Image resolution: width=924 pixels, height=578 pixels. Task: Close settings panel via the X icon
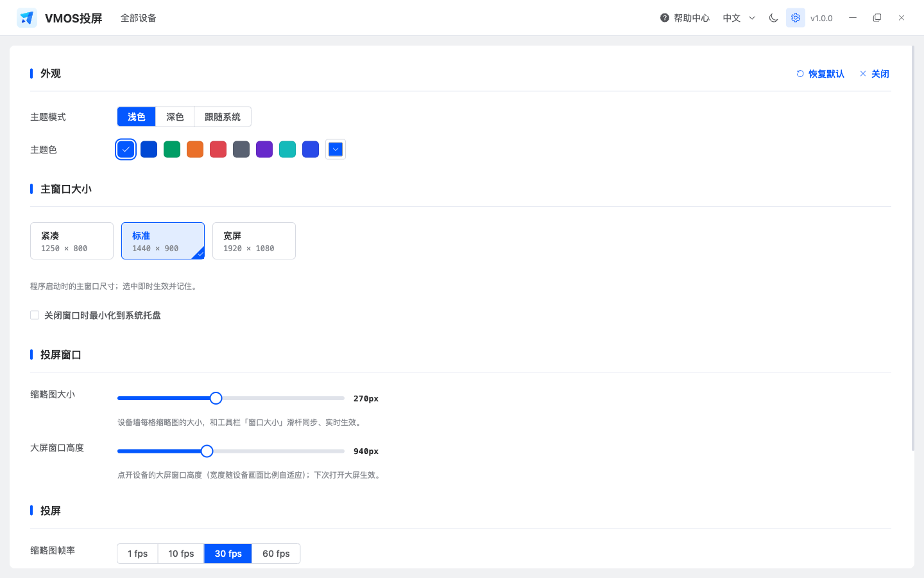coord(863,74)
